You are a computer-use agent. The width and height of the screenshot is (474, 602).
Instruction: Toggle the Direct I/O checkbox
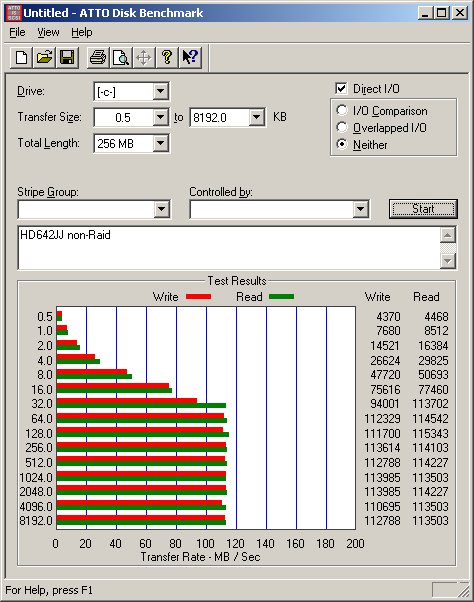pos(341,89)
